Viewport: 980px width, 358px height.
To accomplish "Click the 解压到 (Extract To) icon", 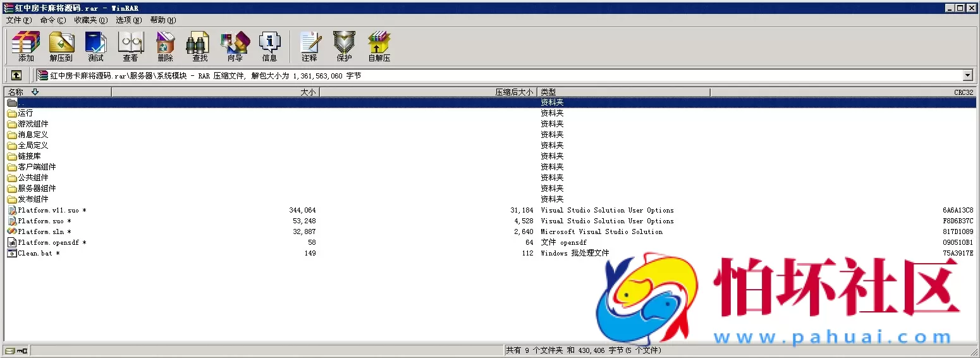I will 61,46.
